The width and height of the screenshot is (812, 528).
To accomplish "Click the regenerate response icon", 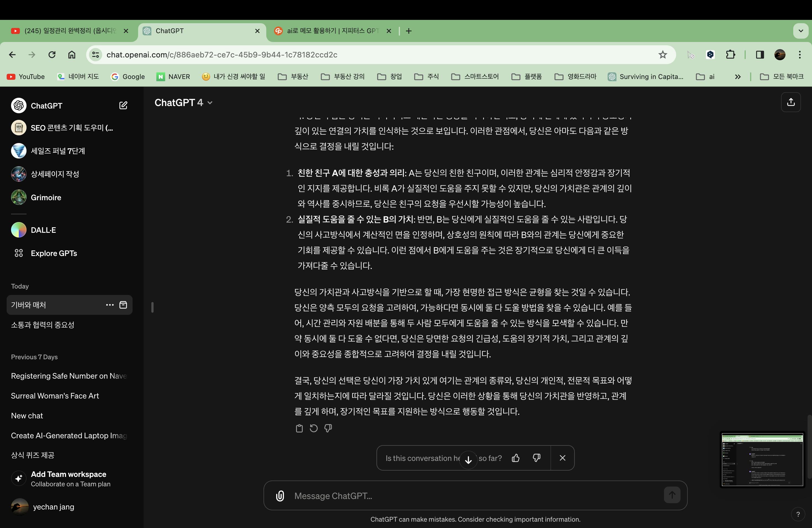I will (x=313, y=428).
